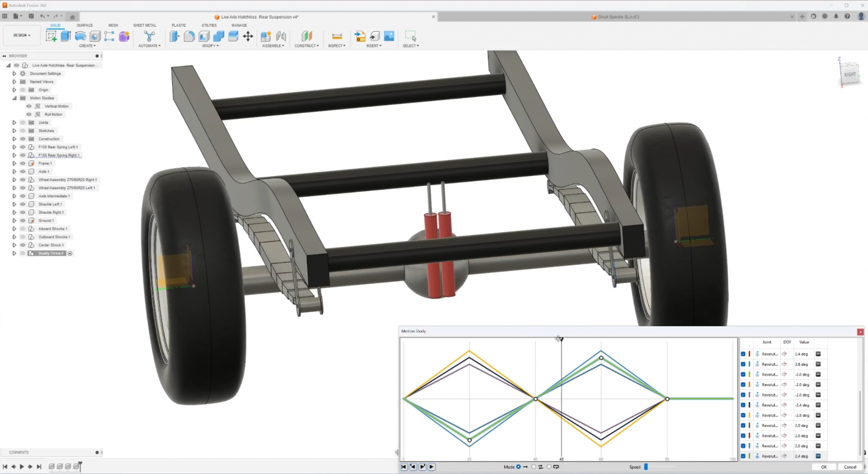Uncheck the first Revolute joint checkbox

(743, 354)
